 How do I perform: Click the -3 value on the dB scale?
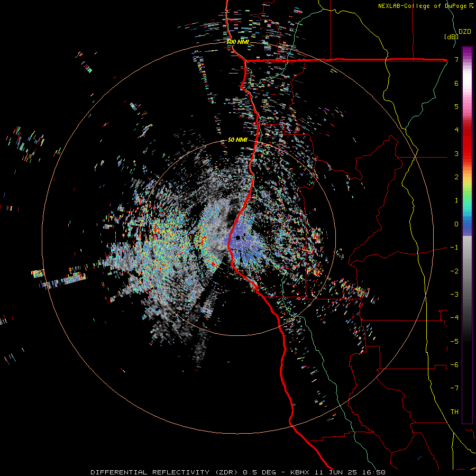(x=454, y=295)
